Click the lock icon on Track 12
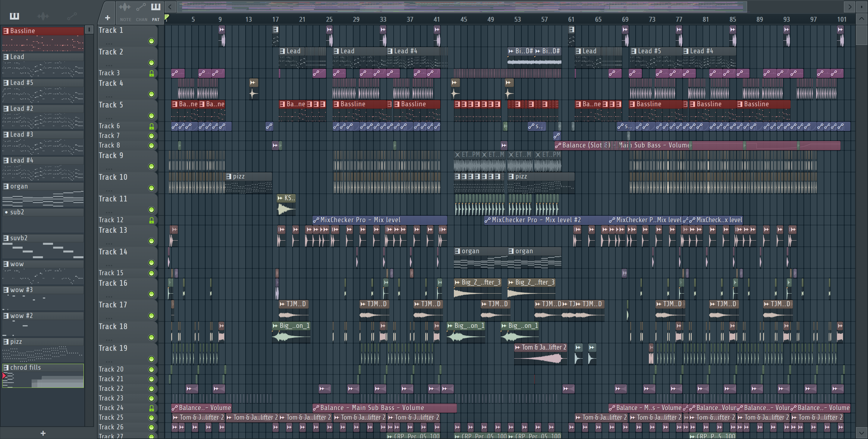This screenshot has height=439, width=868. [x=152, y=220]
